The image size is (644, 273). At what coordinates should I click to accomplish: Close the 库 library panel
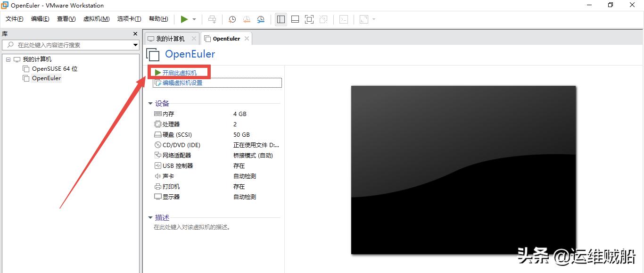pyautogui.click(x=135, y=34)
